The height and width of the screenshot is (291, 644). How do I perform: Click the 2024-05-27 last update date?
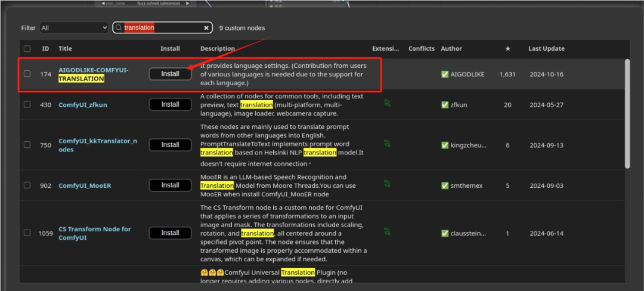[546, 105]
